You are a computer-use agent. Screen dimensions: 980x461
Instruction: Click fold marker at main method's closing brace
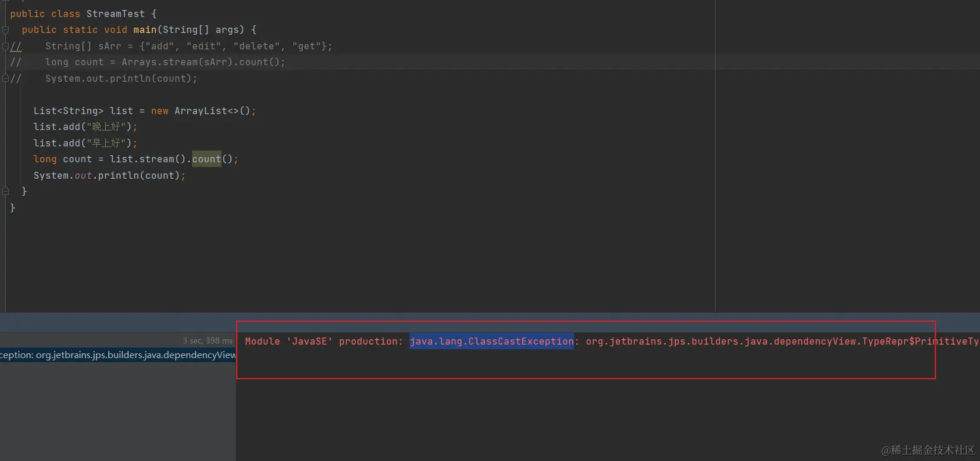[x=5, y=191]
